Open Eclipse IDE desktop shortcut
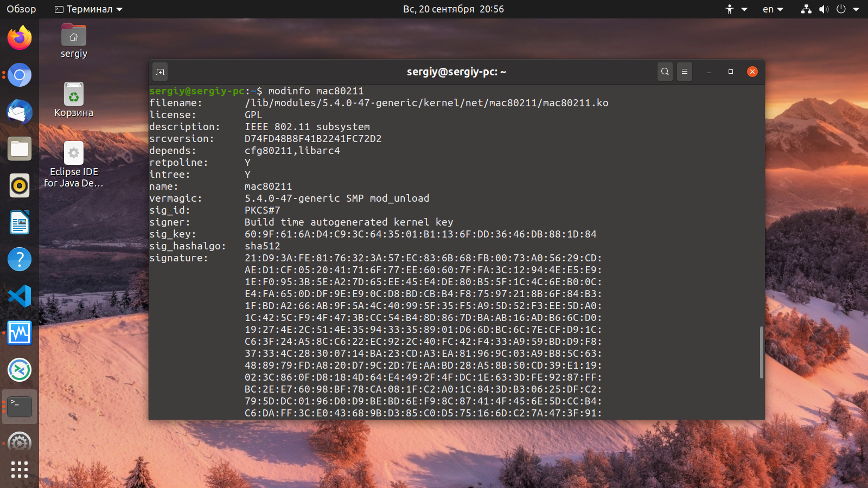Image resolution: width=868 pixels, height=488 pixels. pyautogui.click(x=74, y=165)
